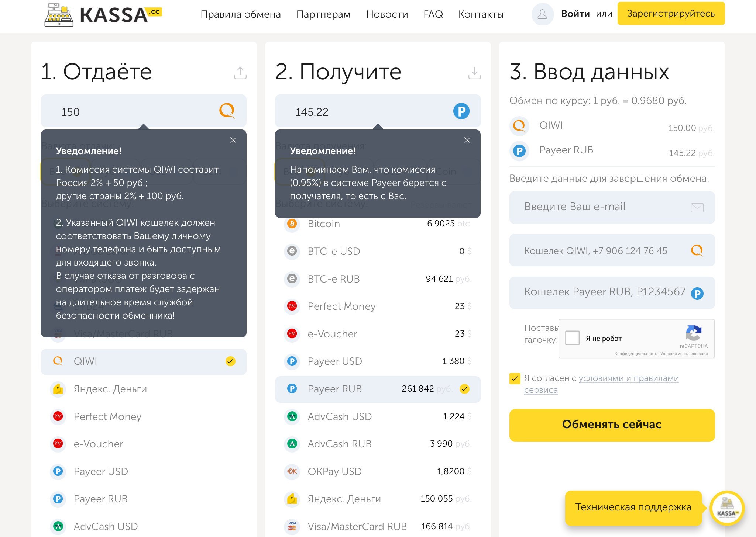
Task: Click the Payeer USD icon in receive list
Action: (292, 361)
